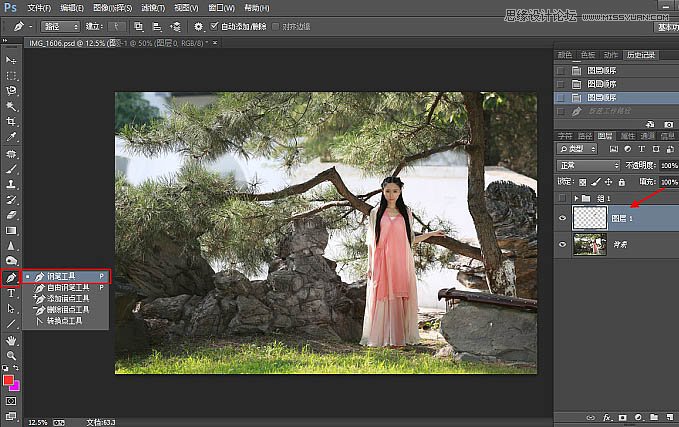Create new snapshot in History panel
This screenshot has height=427, width=679.
click(669, 125)
